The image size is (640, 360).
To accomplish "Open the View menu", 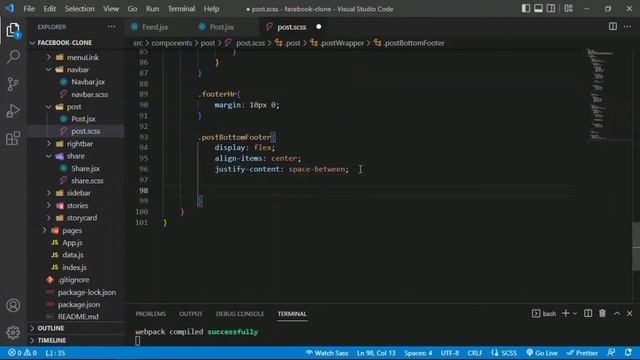I will coord(111,9).
